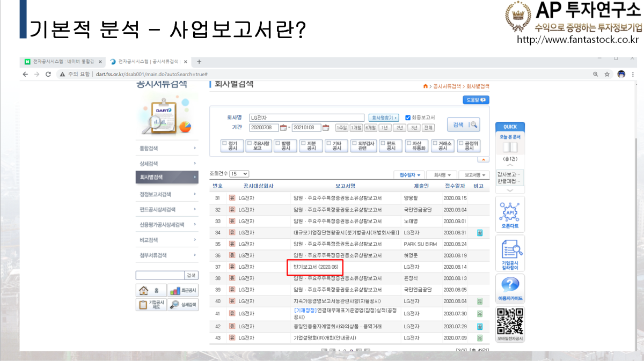Click the 공 badge on row 42
Image resolution: width=644 pixels, height=361 pixels.
pos(480,326)
